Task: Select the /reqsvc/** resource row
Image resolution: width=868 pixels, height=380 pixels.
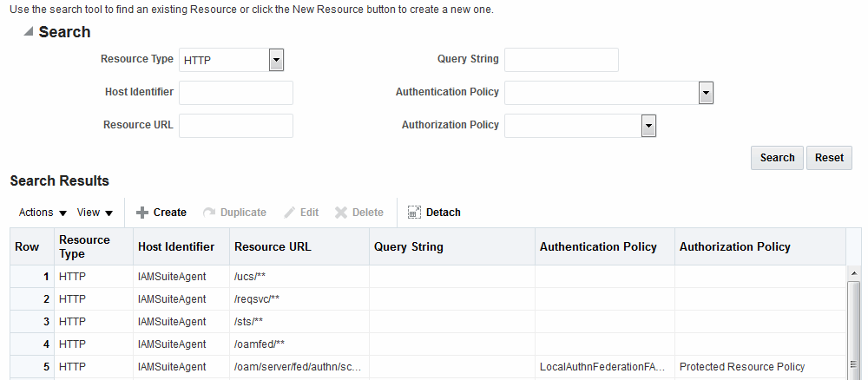Action: point(428,298)
